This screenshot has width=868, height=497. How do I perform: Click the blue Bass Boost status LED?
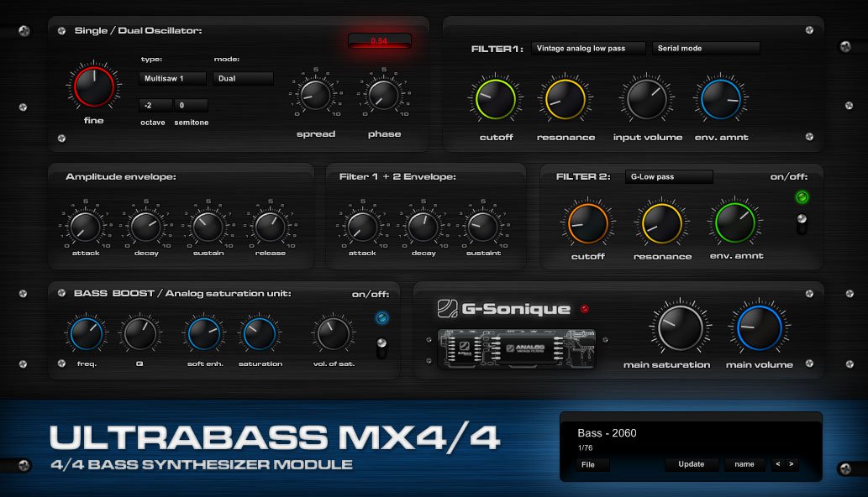tap(382, 317)
